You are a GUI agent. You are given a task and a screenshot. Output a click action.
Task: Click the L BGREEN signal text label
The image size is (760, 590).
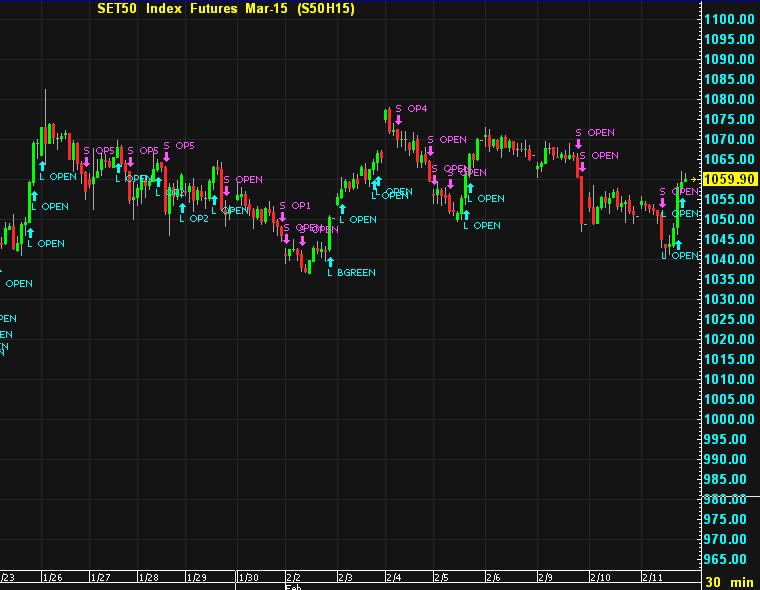tap(351, 272)
